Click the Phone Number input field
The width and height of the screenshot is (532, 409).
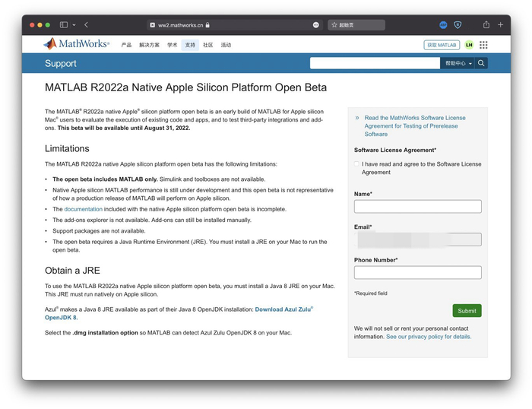point(418,272)
